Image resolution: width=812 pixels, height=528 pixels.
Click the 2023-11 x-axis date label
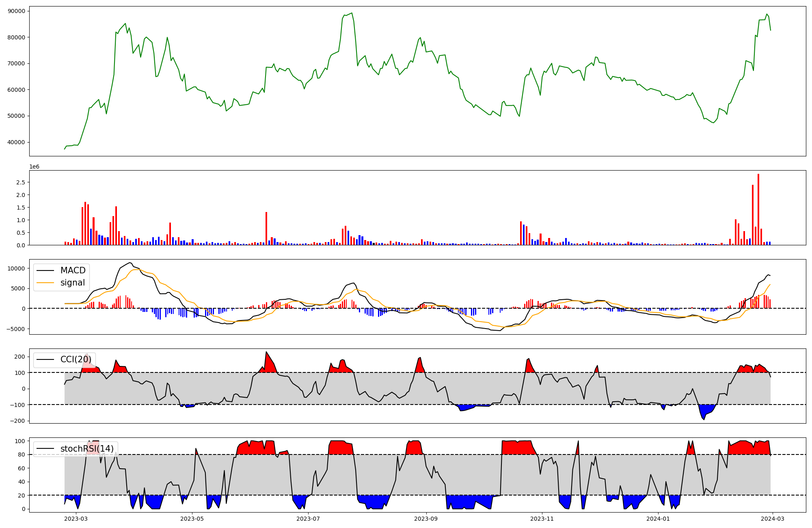[x=542, y=519]
